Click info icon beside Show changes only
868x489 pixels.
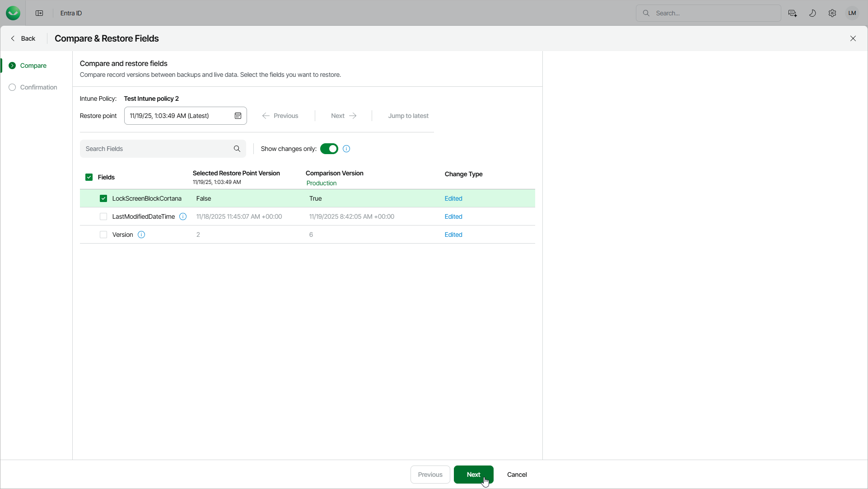346,149
